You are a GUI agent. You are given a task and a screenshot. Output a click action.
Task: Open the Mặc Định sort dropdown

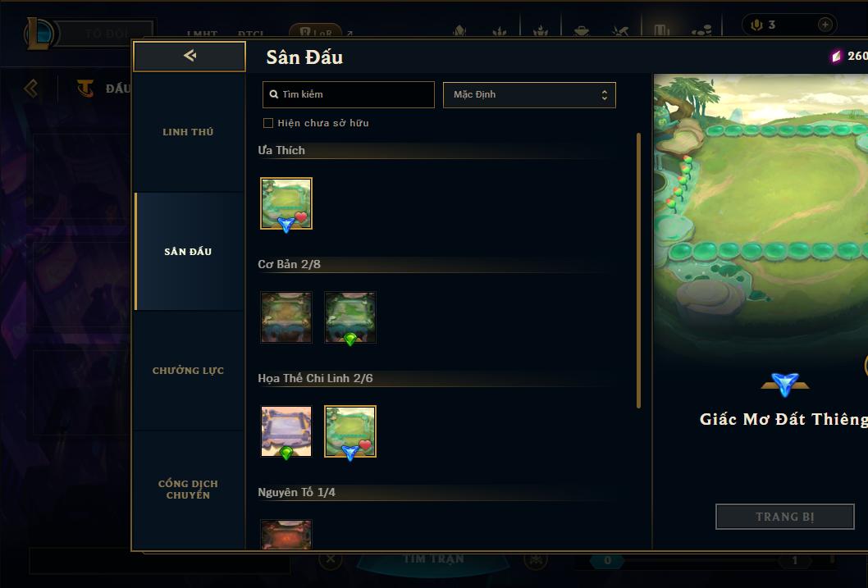click(529, 94)
